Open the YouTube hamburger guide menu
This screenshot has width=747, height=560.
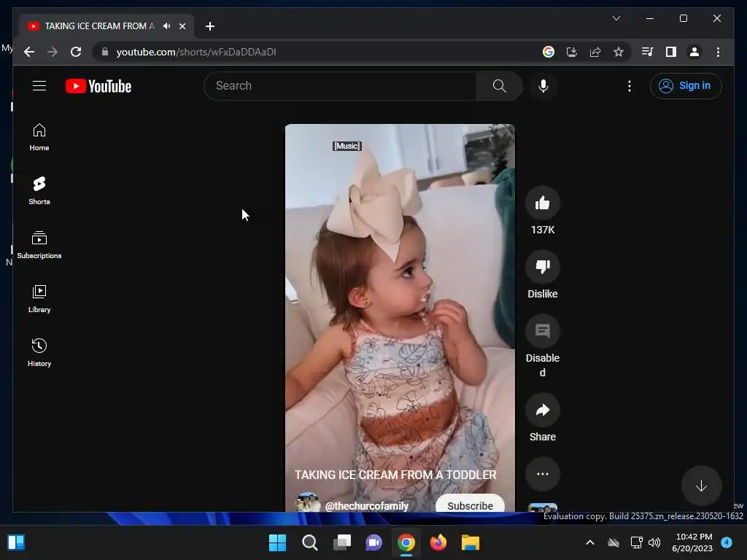click(39, 86)
